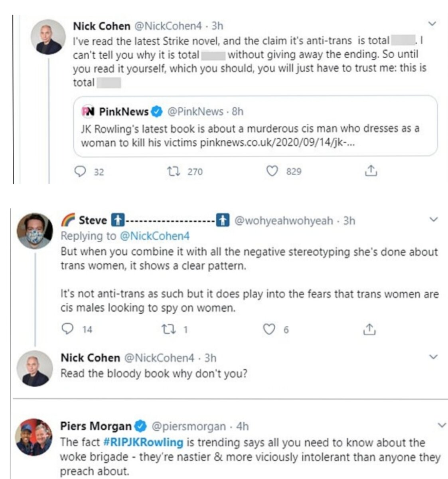Share Nick Cohen's Strike novel tweet
This screenshot has width=448, height=479.
click(371, 171)
